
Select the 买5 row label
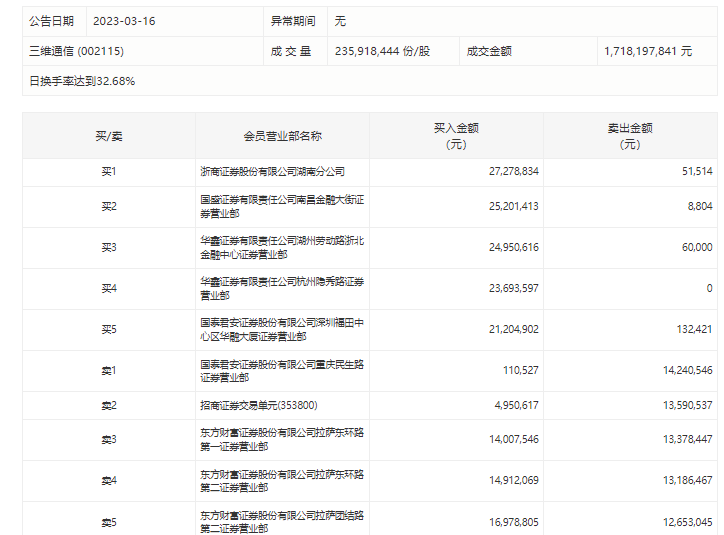click(x=109, y=330)
